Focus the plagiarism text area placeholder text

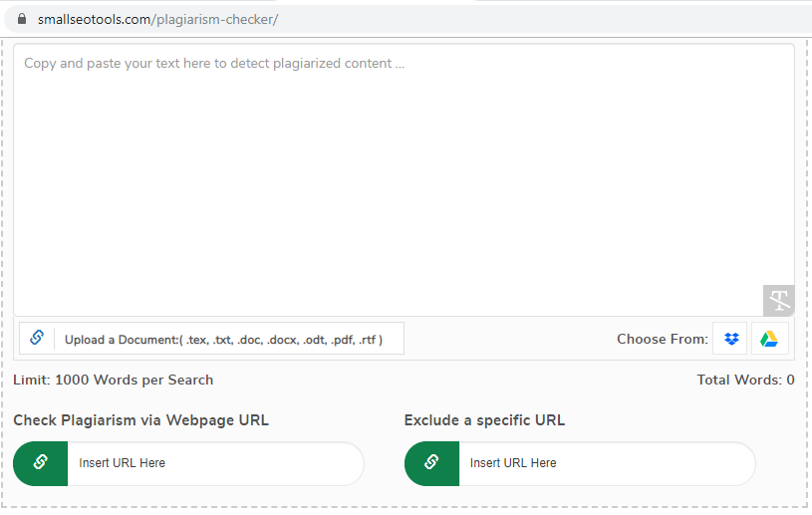click(214, 64)
